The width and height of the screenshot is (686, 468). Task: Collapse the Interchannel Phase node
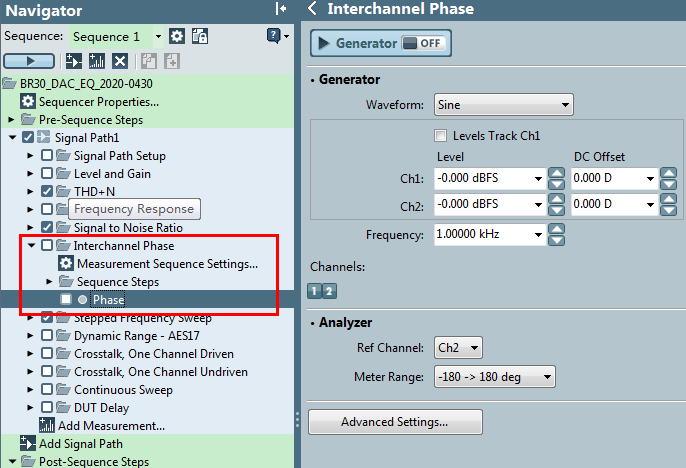[31, 245]
